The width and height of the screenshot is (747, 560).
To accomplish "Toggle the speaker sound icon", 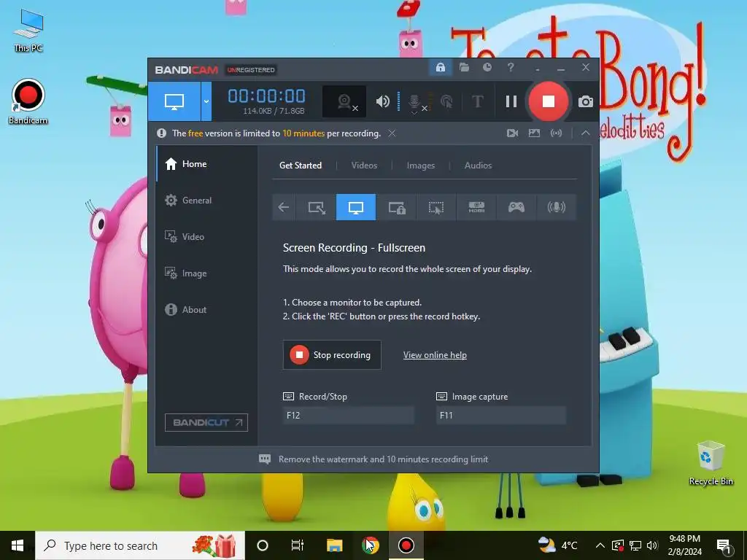I will point(382,101).
